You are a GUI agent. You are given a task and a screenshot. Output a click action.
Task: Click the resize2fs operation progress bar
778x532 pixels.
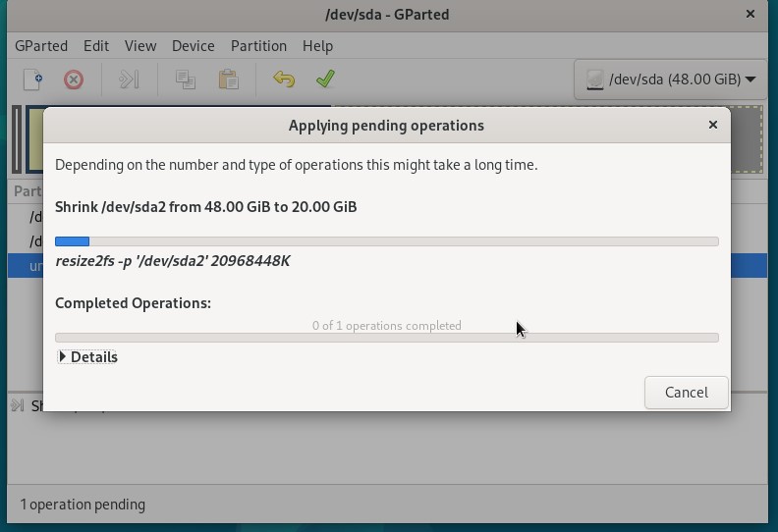pos(386,241)
